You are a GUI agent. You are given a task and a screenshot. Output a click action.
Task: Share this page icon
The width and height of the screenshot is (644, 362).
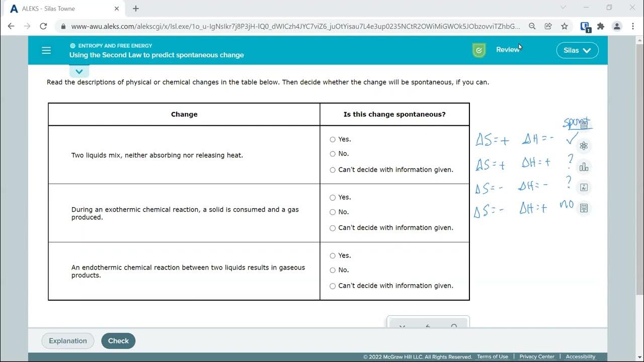[548, 26]
